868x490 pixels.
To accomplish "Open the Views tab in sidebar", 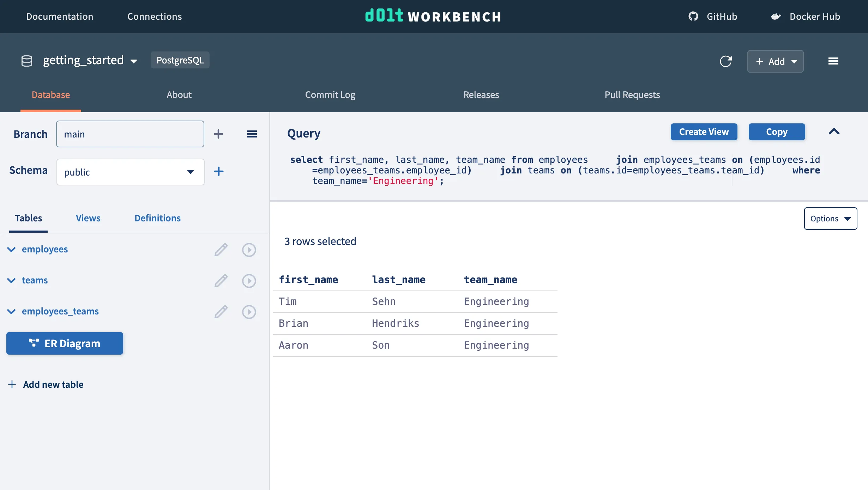I will click(88, 218).
